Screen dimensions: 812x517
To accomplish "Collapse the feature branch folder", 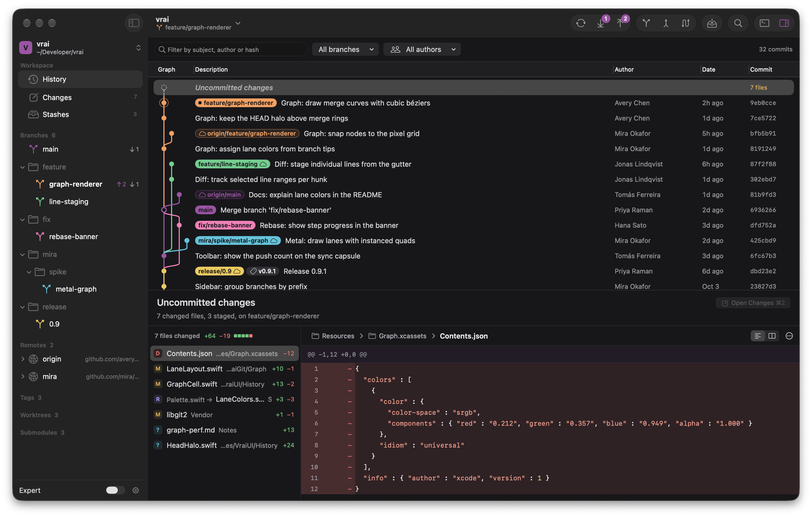I will 22,167.
